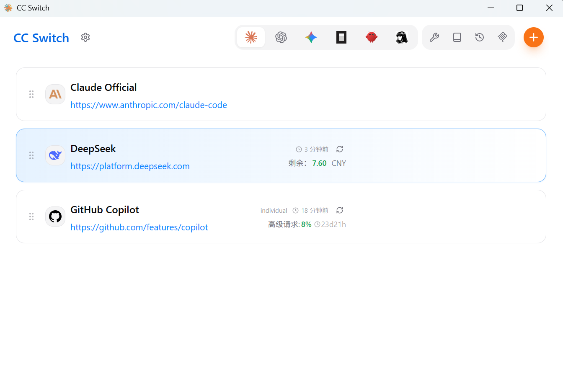This screenshot has width=563, height=392.
Task: Open the book icon panel
Action: (457, 37)
